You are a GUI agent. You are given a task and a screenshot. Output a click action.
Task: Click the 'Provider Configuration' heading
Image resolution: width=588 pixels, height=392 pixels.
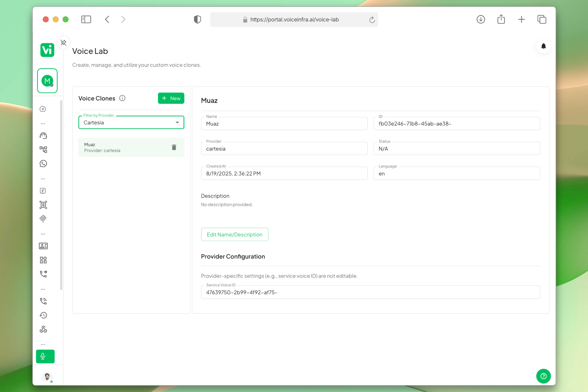click(233, 256)
